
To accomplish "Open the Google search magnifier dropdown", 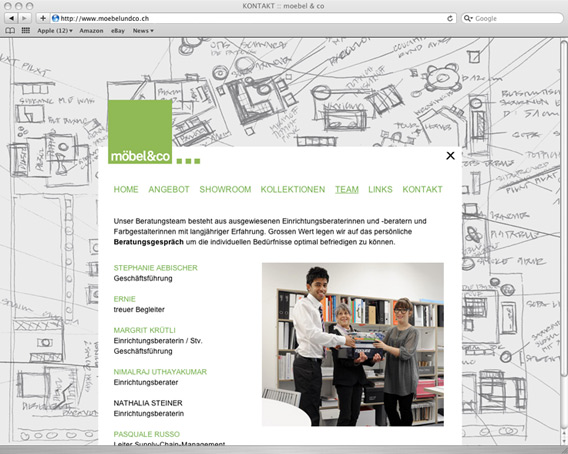I will click(468, 18).
